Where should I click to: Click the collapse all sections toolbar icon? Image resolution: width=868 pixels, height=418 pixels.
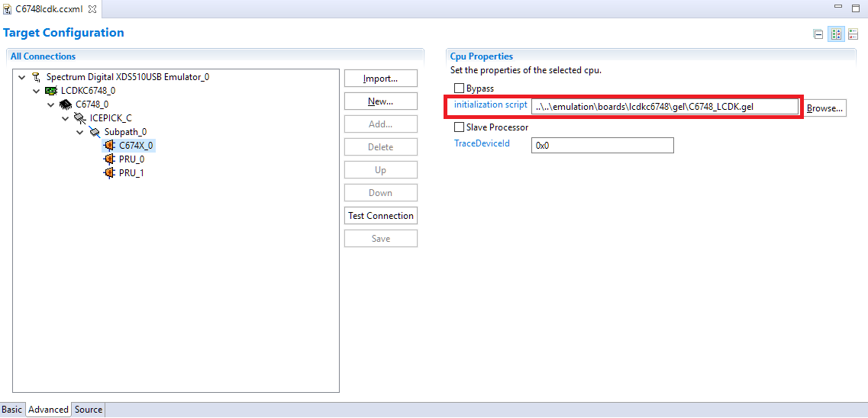(x=818, y=34)
